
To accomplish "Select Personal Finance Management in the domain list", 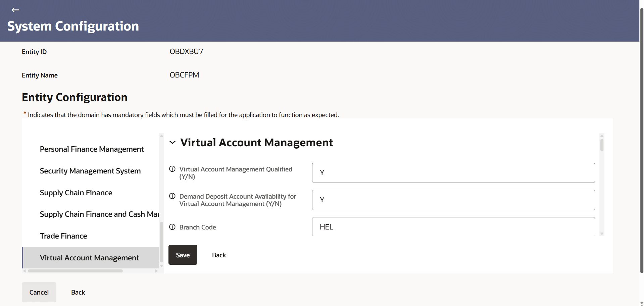I will [92, 149].
